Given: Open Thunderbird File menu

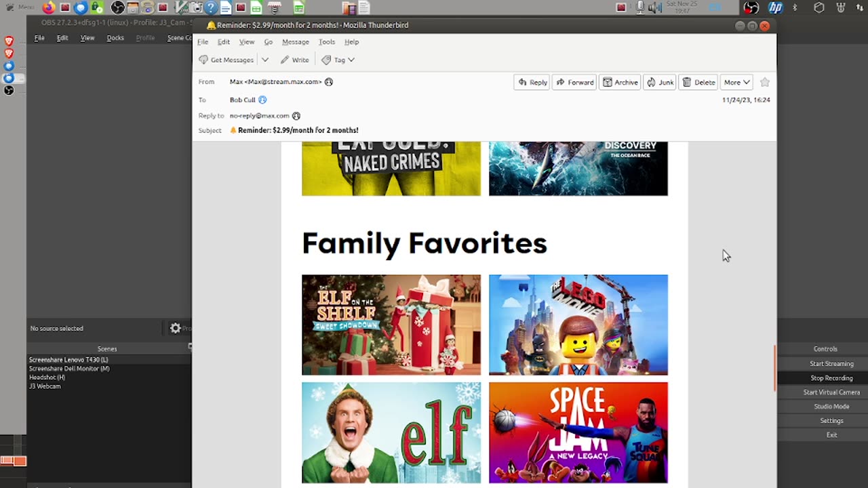Looking at the screenshot, I should tap(203, 42).
